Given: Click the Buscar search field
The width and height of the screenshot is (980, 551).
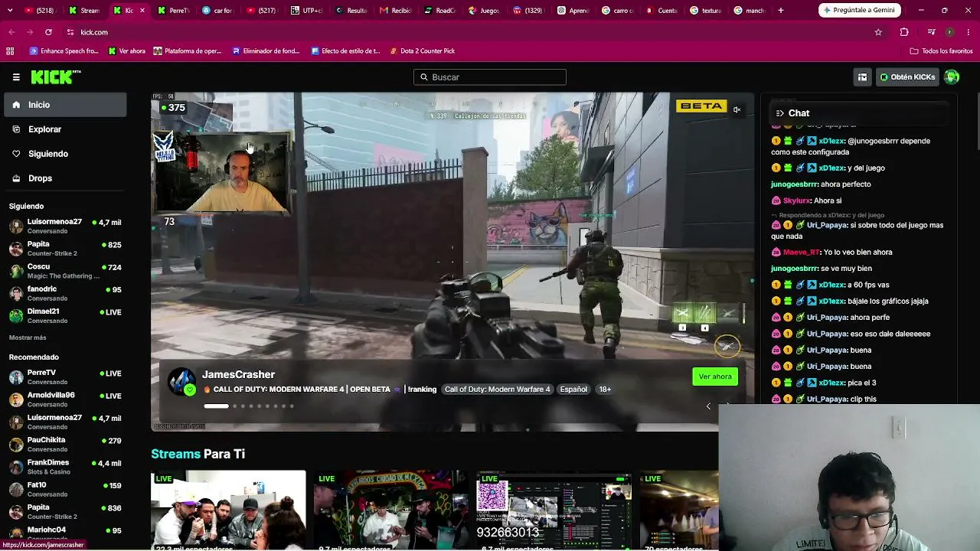Looking at the screenshot, I should [x=490, y=77].
